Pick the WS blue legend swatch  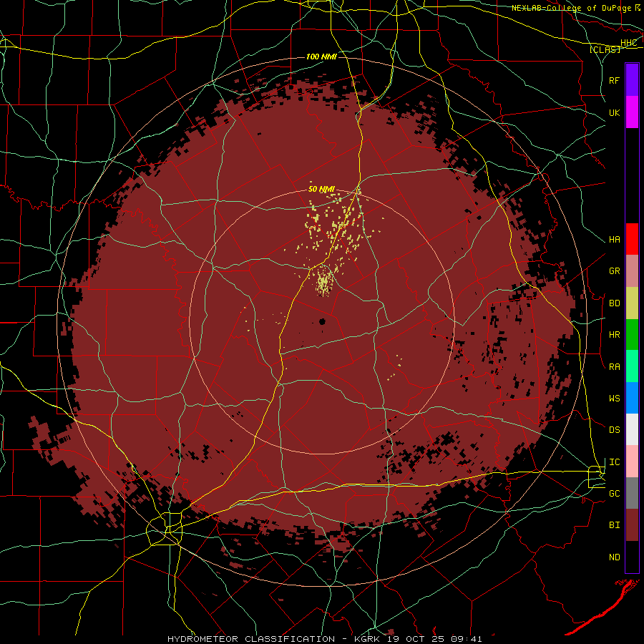click(x=632, y=398)
